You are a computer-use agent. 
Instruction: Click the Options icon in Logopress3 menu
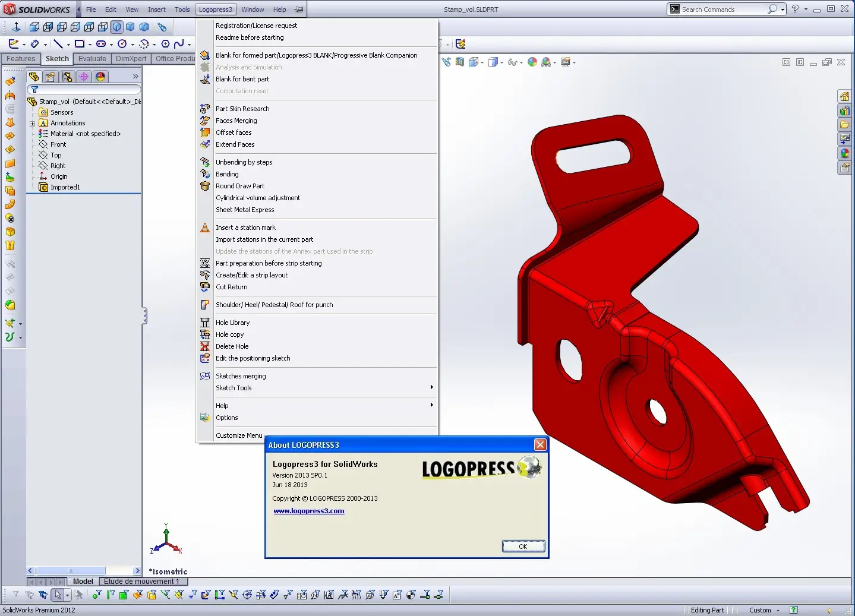pyautogui.click(x=205, y=418)
